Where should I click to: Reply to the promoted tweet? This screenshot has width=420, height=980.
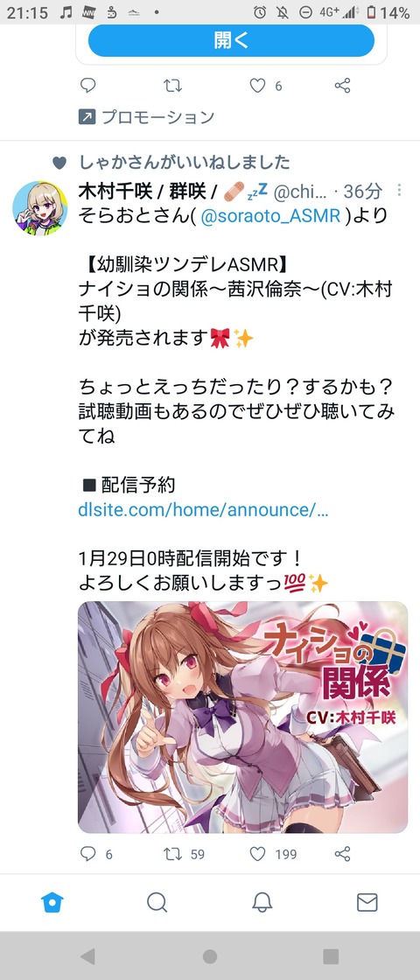pyautogui.click(x=88, y=85)
